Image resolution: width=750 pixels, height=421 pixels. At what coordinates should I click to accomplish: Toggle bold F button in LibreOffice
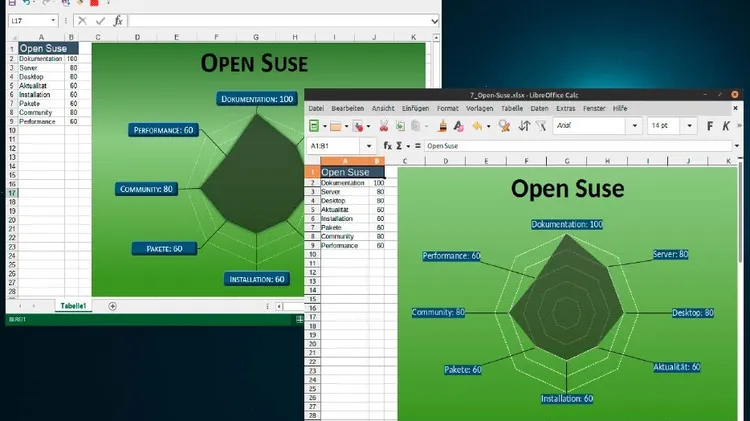(x=712, y=126)
